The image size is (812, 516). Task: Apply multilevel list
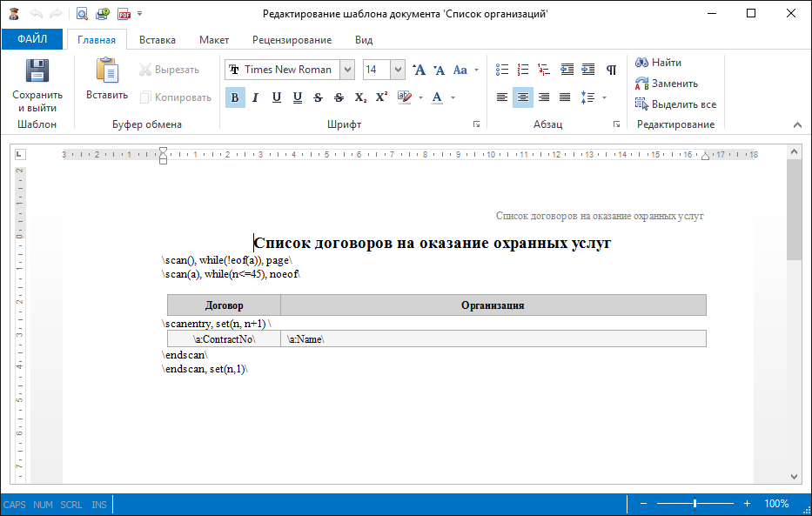coord(544,70)
